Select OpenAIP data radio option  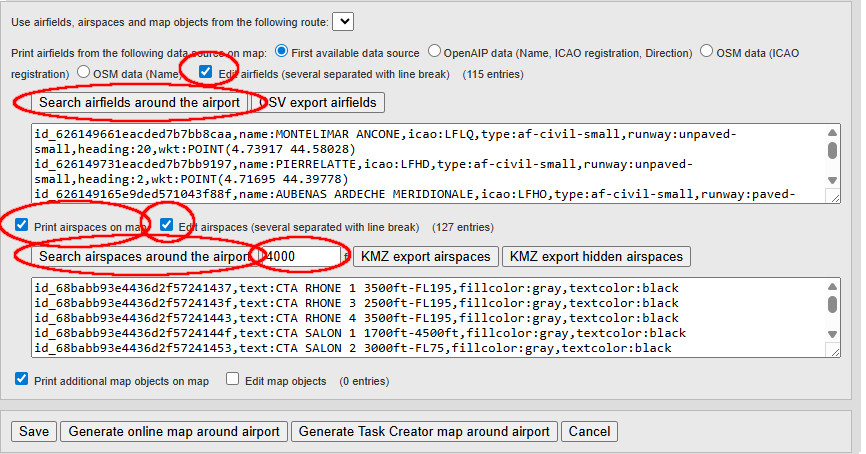(x=435, y=51)
